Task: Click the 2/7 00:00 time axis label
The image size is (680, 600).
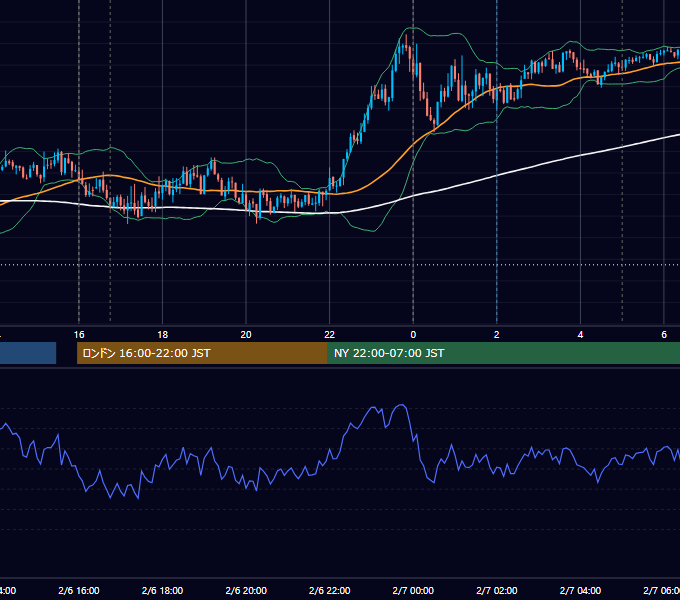Action: click(413, 590)
